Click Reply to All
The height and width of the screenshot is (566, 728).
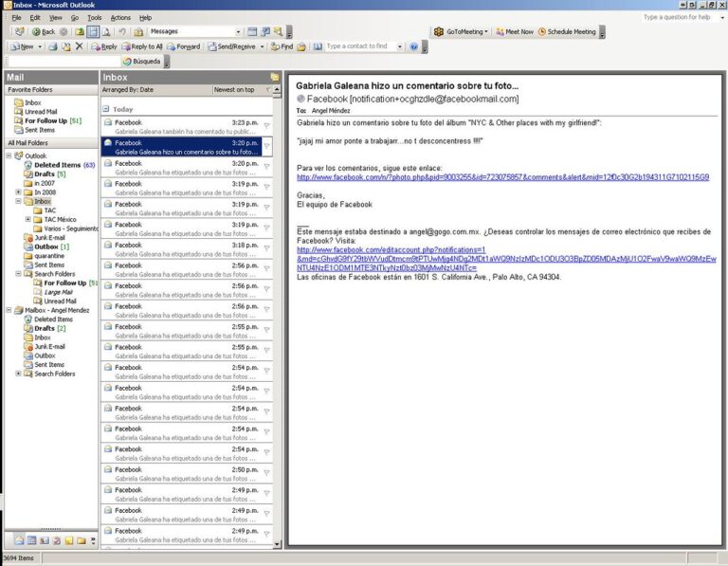(x=142, y=46)
